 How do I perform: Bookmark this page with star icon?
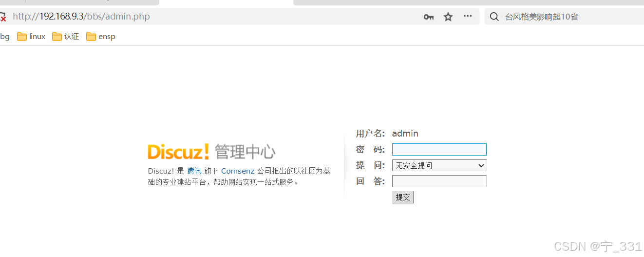click(x=448, y=17)
